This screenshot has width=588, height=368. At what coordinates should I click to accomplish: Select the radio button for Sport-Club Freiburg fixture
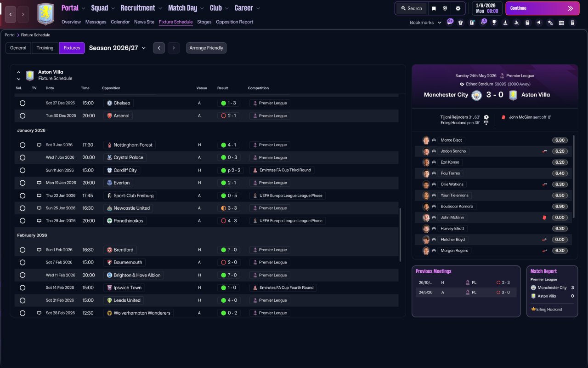coord(23,195)
